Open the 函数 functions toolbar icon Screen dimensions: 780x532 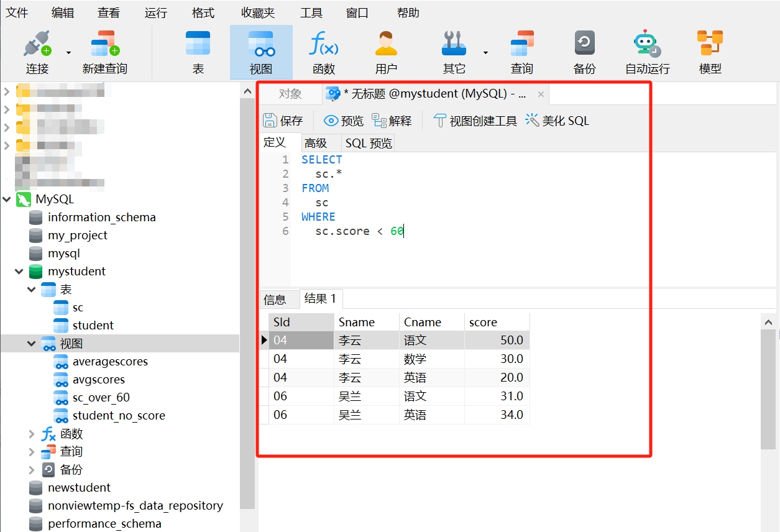point(323,45)
